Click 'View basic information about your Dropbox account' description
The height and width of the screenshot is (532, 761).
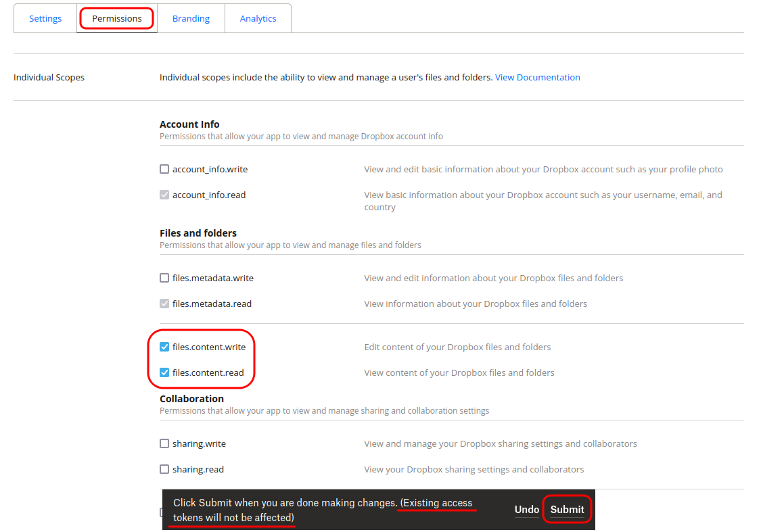tap(543, 201)
